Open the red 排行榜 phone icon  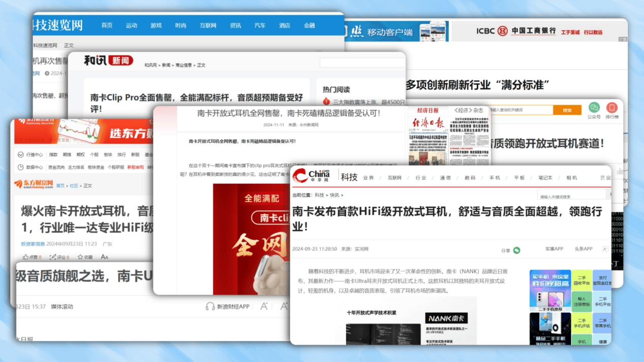click(611, 108)
